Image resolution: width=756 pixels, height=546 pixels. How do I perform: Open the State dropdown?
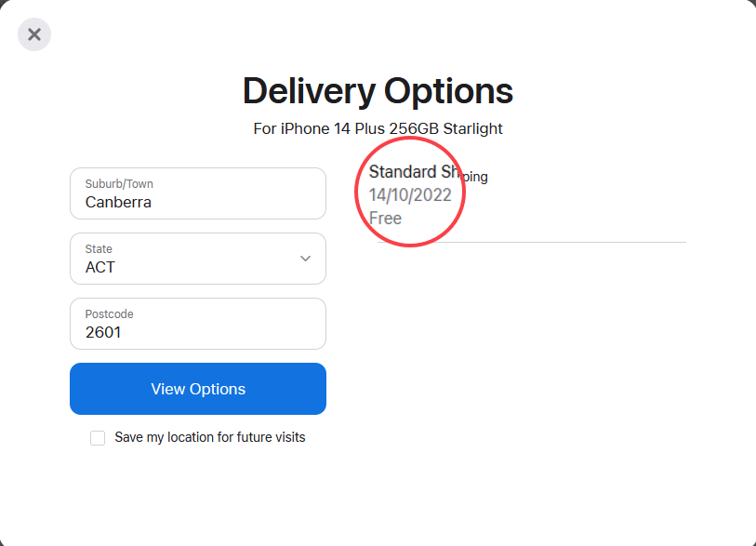coord(197,259)
